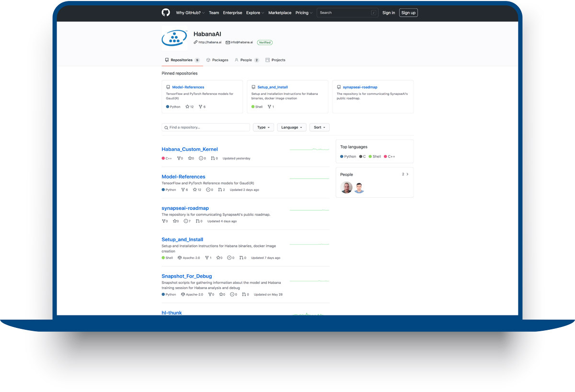Viewport: 575px width, 392px height.
Task: Open the Habana_Custom_Kernel repository
Action: pyautogui.click(x=190, y=149)
